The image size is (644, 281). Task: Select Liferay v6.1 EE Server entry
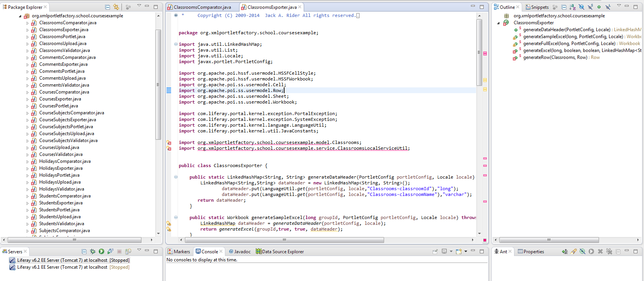click(70, 267)
